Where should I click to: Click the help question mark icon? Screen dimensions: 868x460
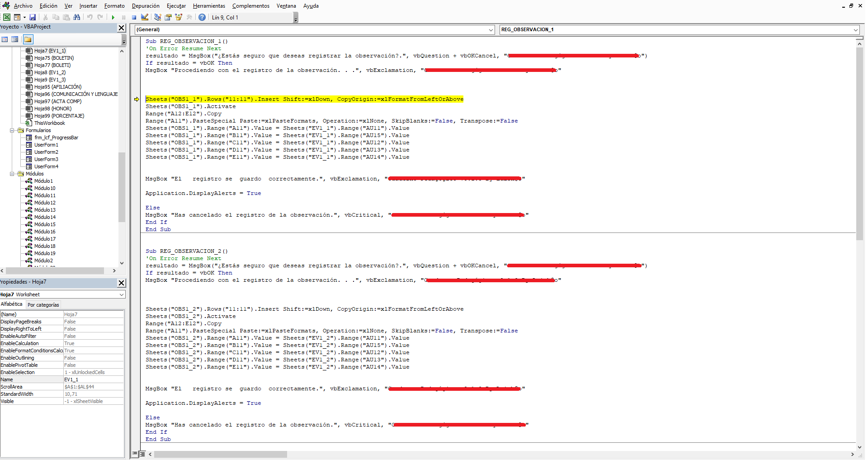click(202, 17)
